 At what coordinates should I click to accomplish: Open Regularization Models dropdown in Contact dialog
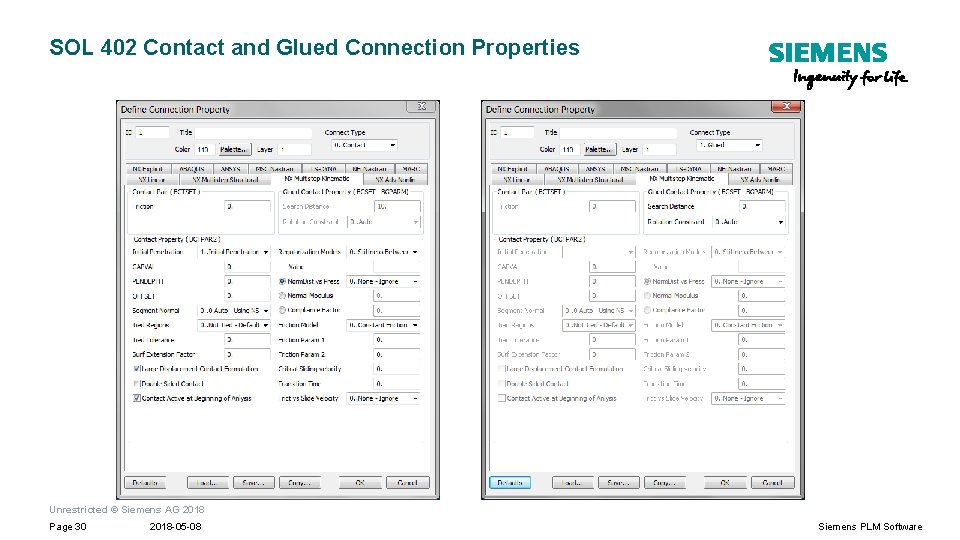(x=383, y=252)
